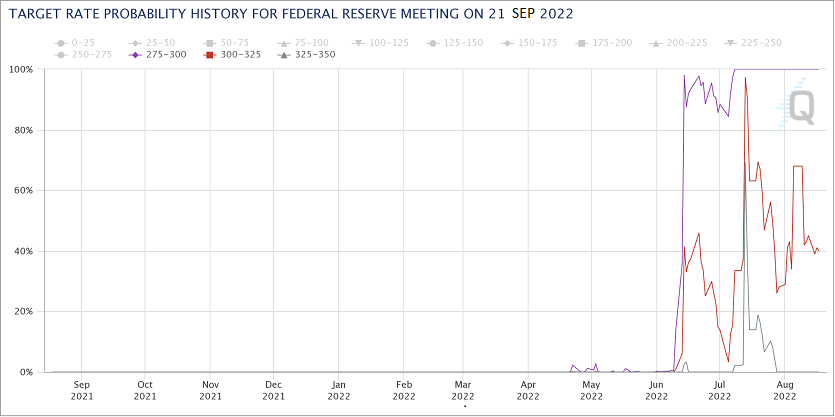
Task: Click the chart title text
Action: (x=291, y=14)
